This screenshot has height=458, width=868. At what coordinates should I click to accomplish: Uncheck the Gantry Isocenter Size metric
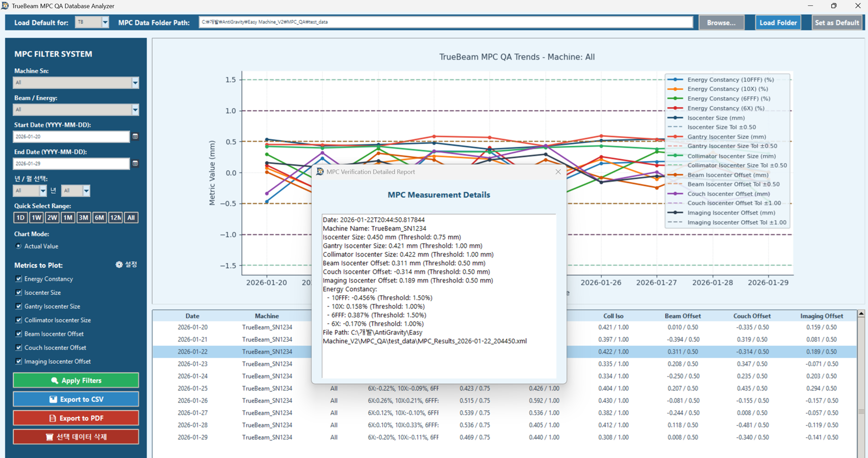pos(19,307)
